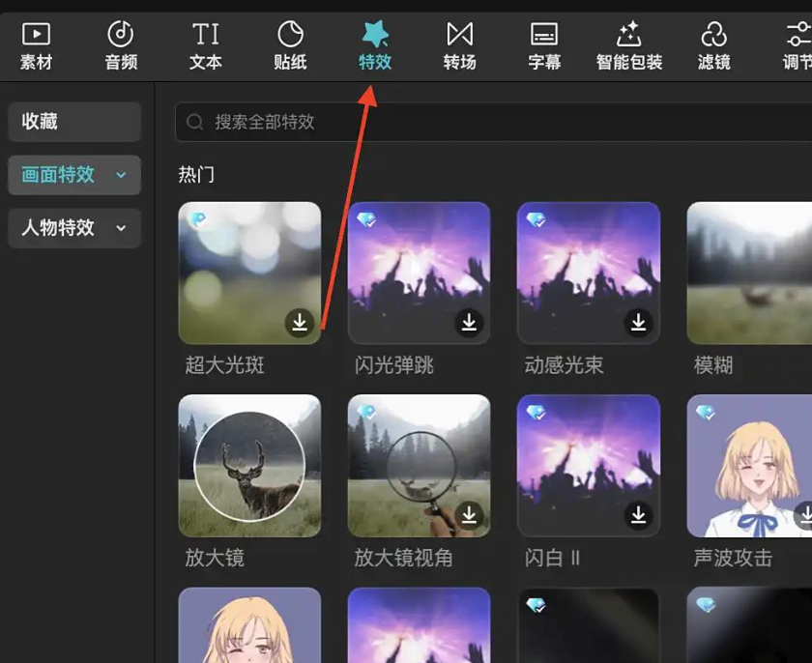812x663 pixels.
Task: Download the 动感光束 effect
Action: point(639,324)
